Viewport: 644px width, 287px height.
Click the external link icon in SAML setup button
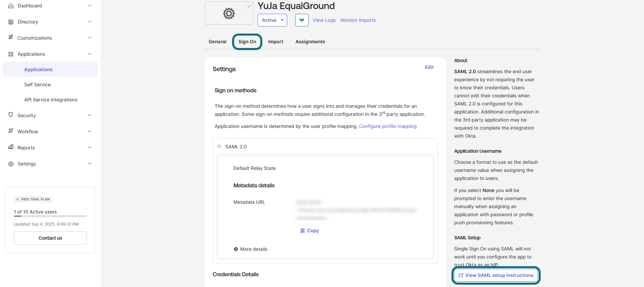click(x=461, y=275)
